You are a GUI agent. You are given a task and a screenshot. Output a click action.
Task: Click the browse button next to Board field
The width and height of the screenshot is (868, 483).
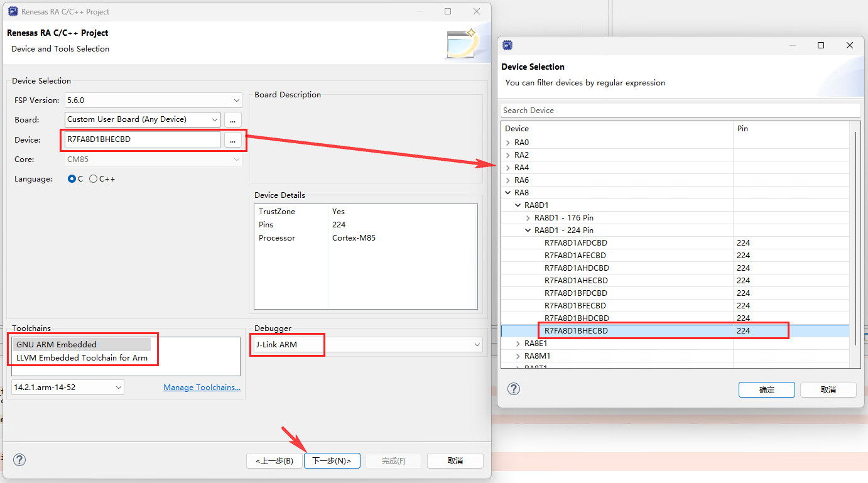232,120
